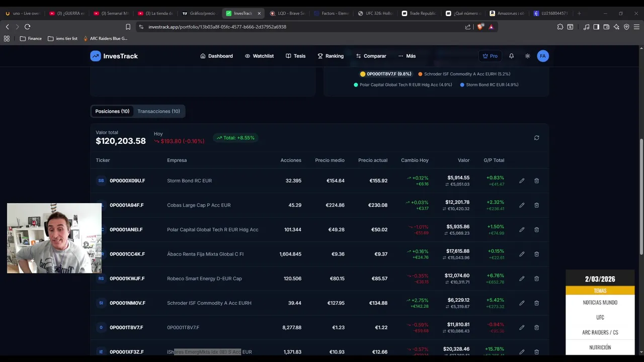
Task: Click the Ticker column header
Action: (x=103, y=160)
